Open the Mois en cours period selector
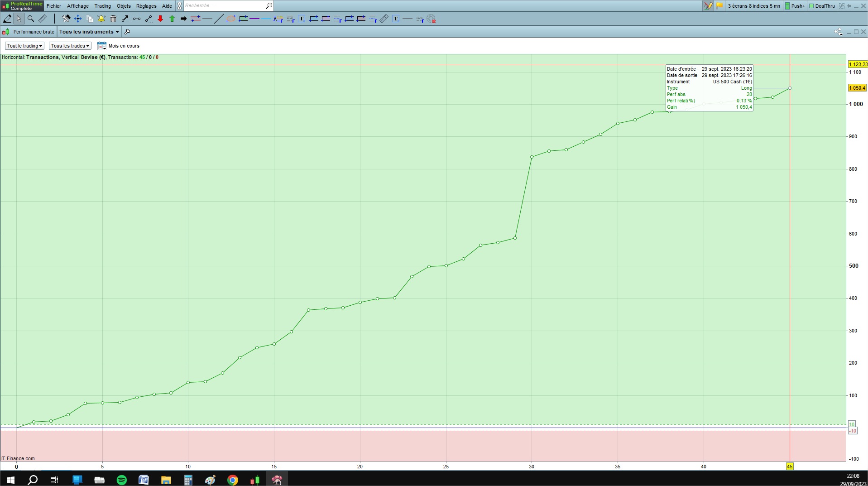This screenshot has width=868, height=486. click(x=119, y=46)
